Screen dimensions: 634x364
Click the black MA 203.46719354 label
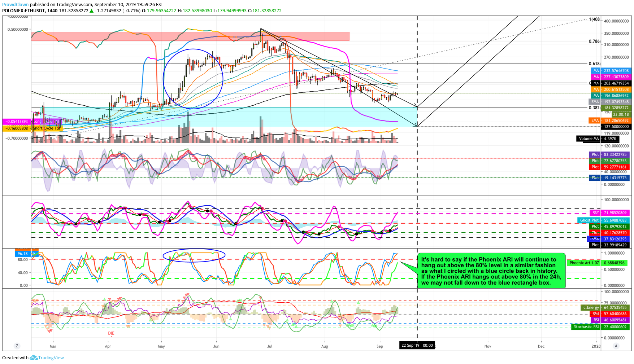tap(611, 83)
